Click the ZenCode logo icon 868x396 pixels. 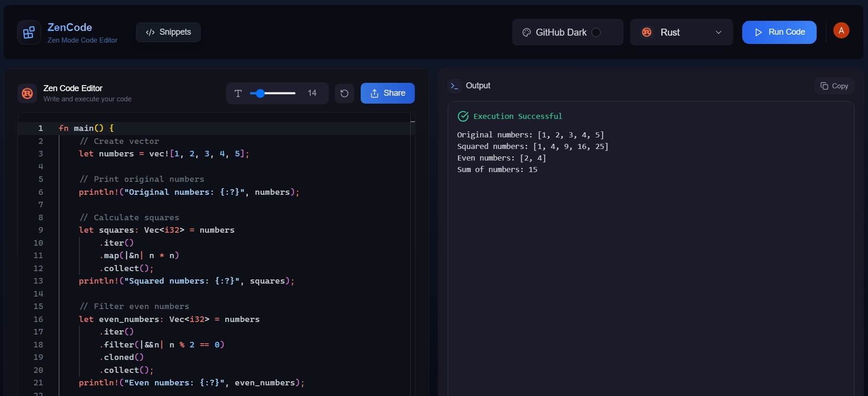tap(29, 32)
